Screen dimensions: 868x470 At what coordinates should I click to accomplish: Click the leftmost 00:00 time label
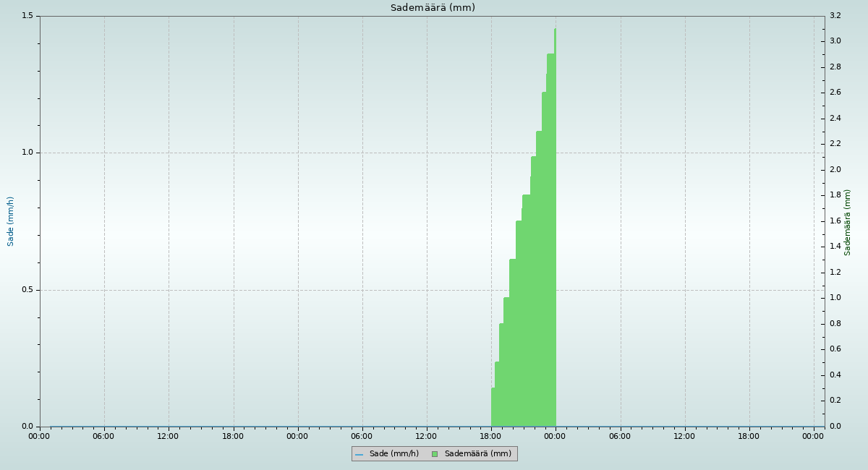[40, 436]
